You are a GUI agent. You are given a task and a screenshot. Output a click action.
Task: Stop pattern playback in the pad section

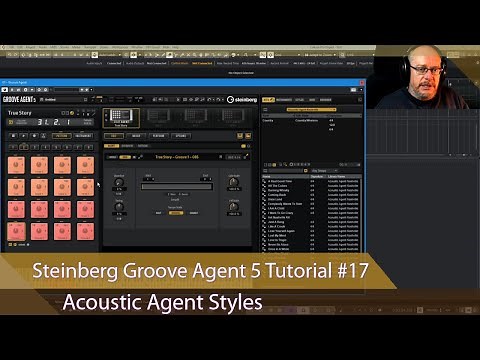(x=13, y=136)
